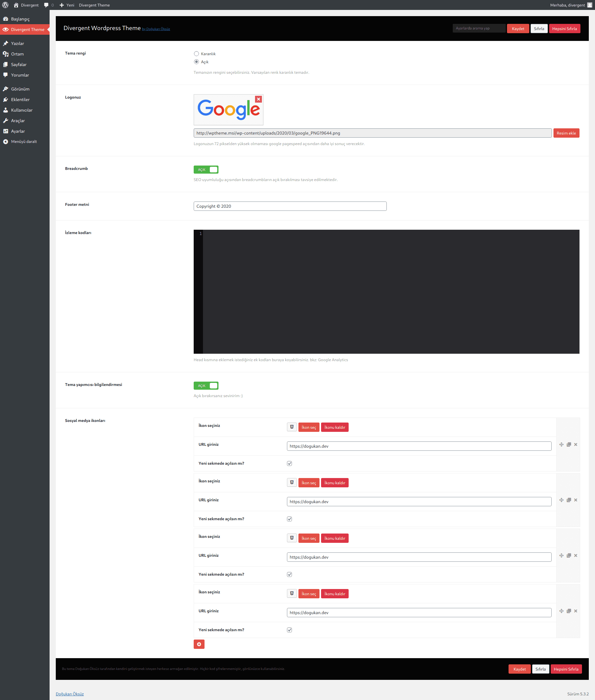Click the remove logo X icon
The width and height of the screenshot is (595, 700).
click(258, 99)
